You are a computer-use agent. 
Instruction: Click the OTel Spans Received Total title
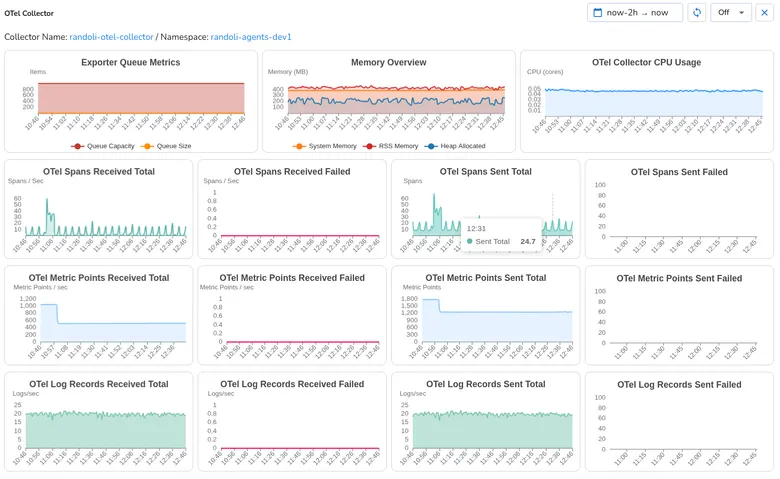[x=98, y=171]
